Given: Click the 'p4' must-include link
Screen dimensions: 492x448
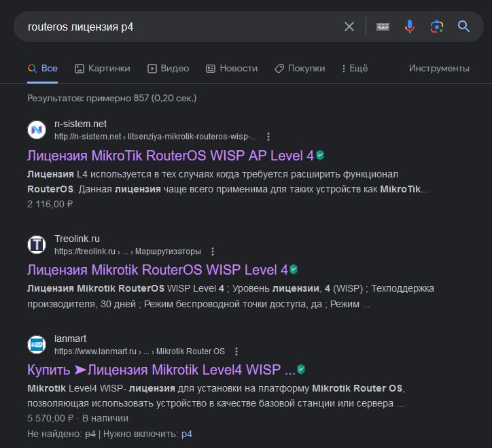Looking at the screenshot, I should tap(187, 434).
